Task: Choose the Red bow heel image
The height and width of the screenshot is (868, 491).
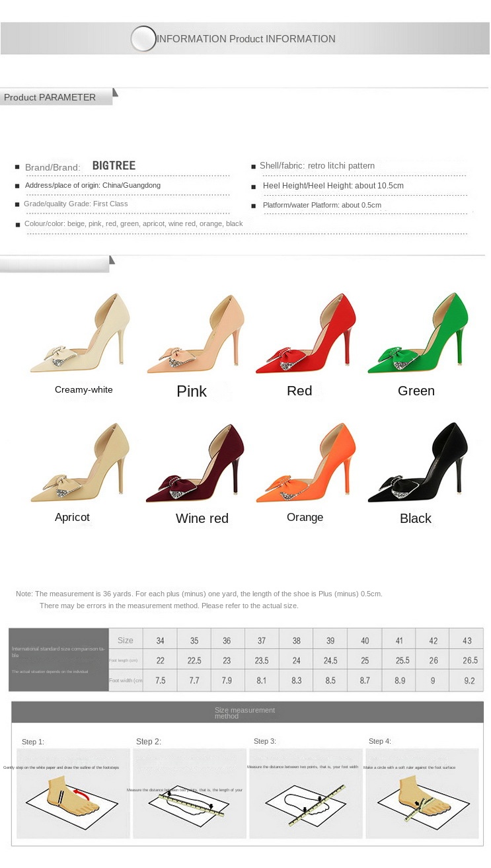Action: pos(306,333)
